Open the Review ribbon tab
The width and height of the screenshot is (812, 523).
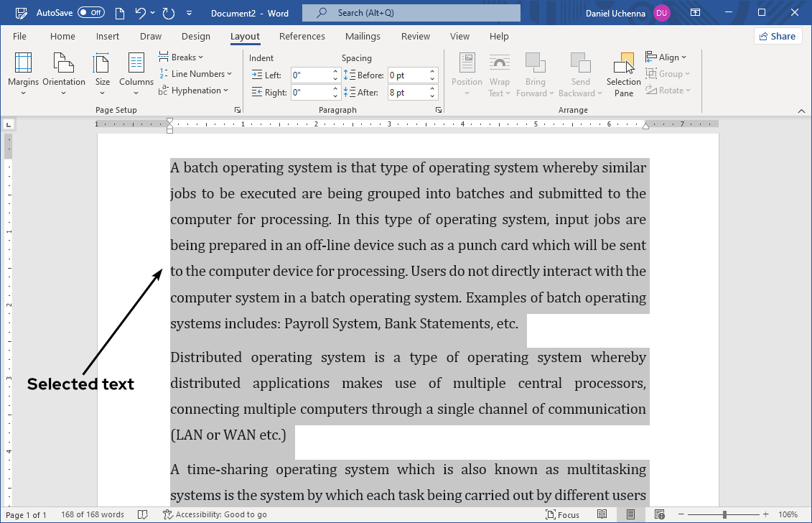pos(415,36)
